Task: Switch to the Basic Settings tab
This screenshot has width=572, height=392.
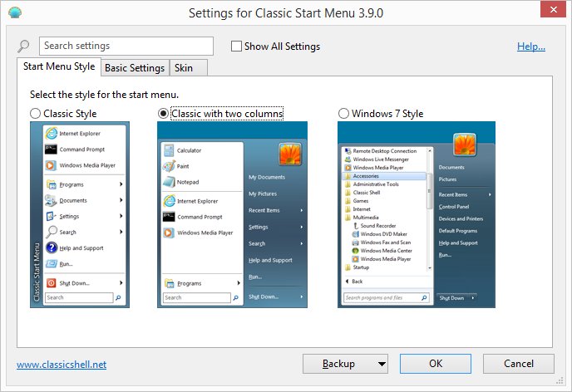Action: (134, 68)
